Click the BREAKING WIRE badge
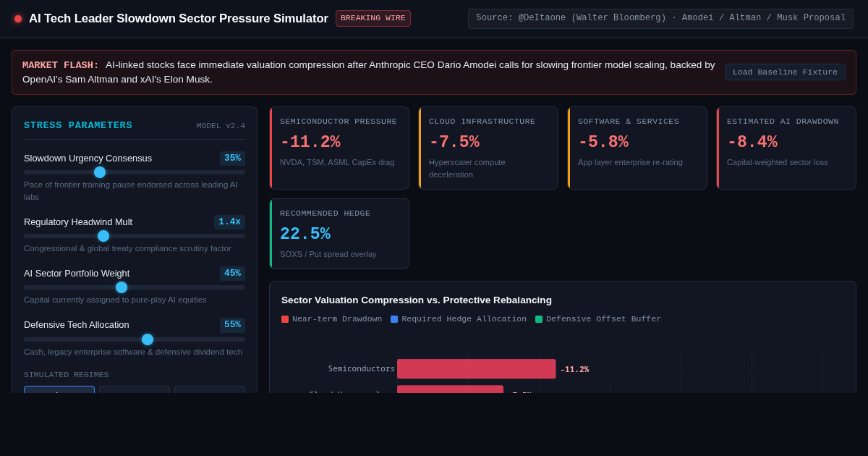Image resolution: width=868 pixels, height=456 pixels. [373, 18]
